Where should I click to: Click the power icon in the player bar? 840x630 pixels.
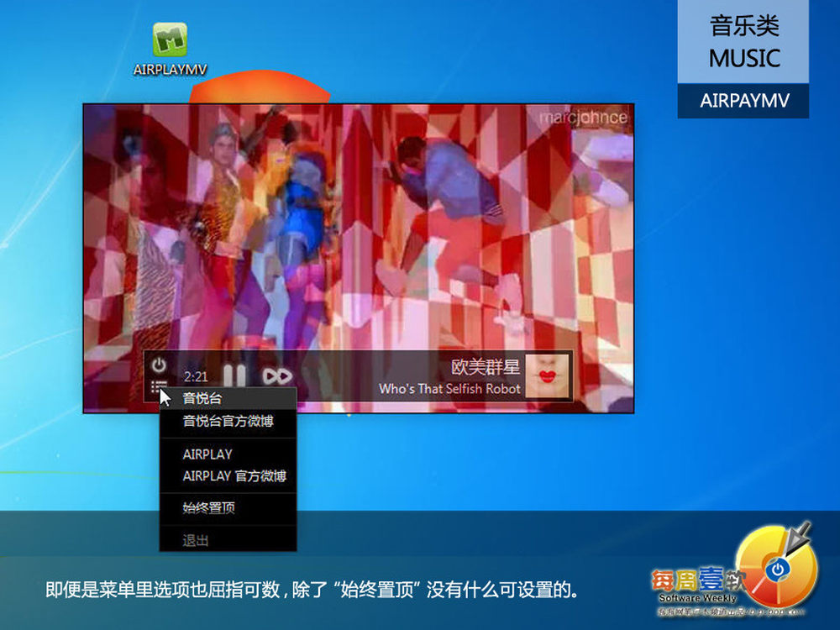pyautogui.click(x=159, y=365)
